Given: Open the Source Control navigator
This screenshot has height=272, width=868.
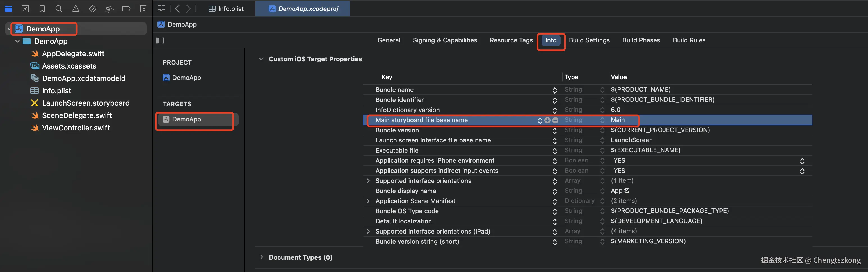Looking at the screenshot, I should [25, 9].
